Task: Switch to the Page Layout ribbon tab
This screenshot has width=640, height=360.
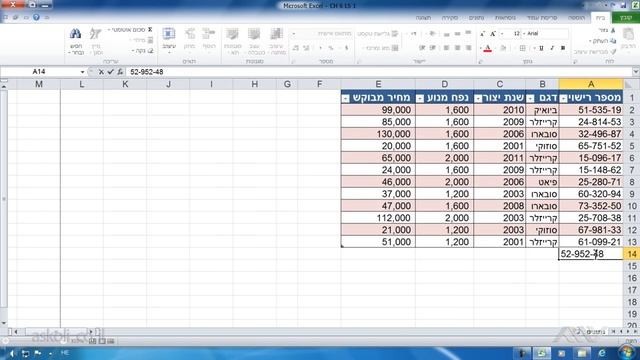Action: 542,18
